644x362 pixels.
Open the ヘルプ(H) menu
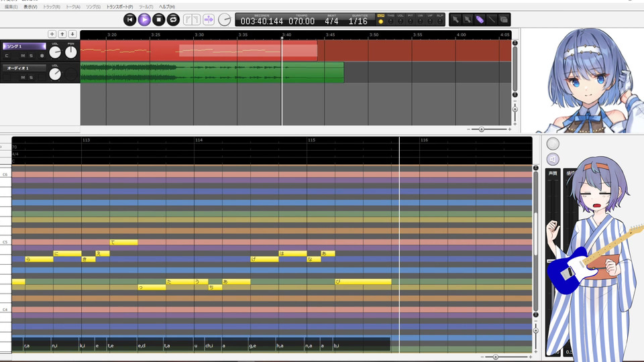(167, 7)
